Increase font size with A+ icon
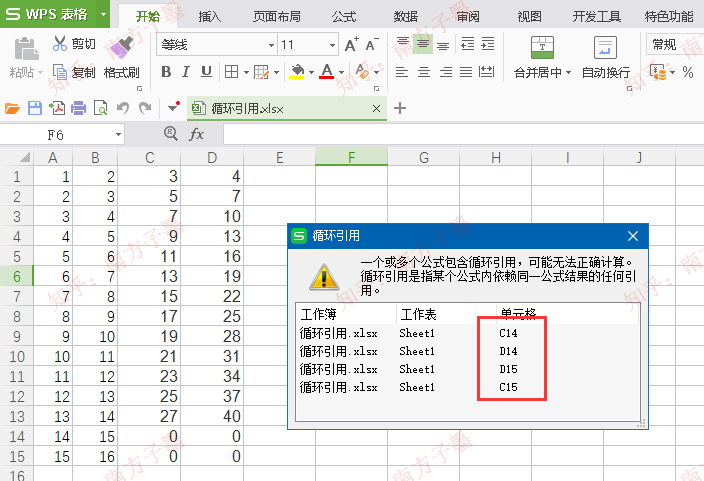 [x=352, y=44]
